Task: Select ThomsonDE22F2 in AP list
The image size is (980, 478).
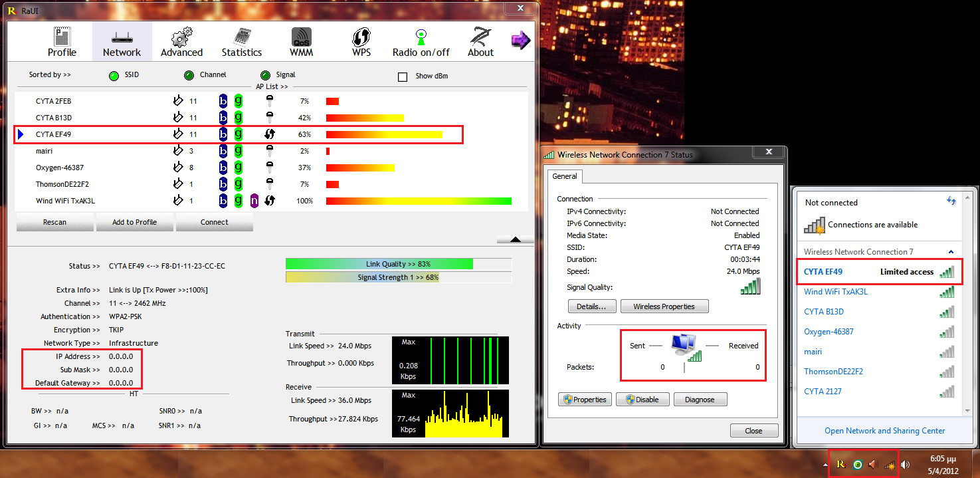Action: pos(271,184)
